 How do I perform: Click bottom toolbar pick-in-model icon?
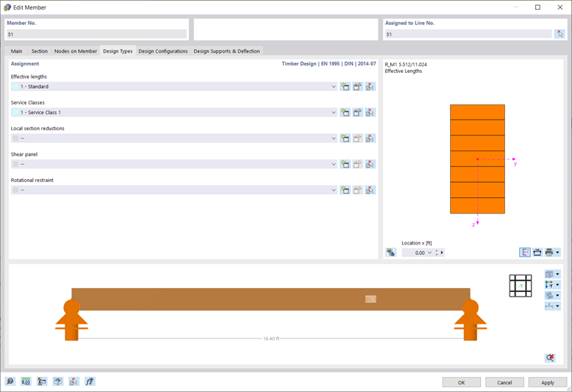74,381
